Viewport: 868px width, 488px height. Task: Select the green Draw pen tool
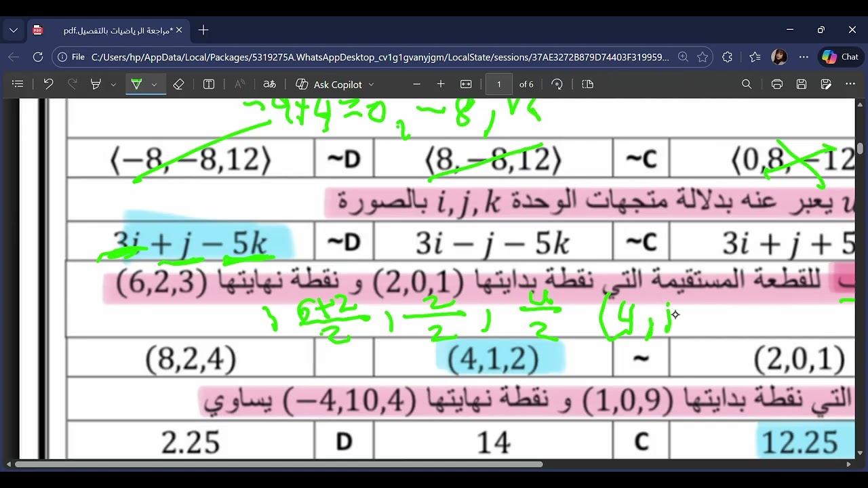point(136,84)
